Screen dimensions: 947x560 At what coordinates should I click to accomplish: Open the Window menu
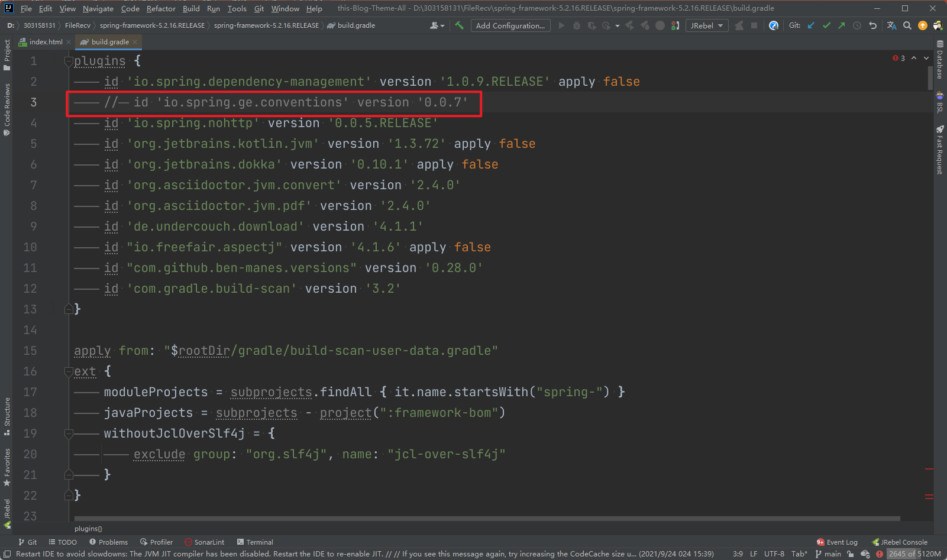point(285,8)
